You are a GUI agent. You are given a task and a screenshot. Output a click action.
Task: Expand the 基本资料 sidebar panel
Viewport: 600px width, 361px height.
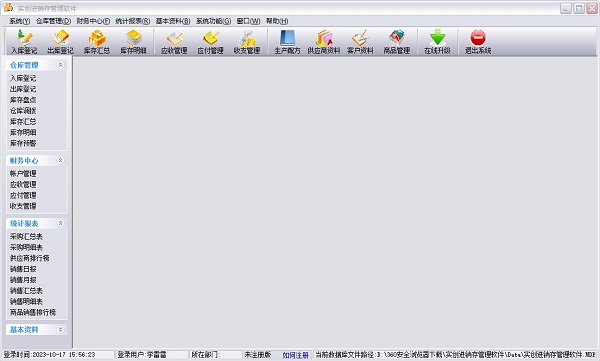pos(60,329)
